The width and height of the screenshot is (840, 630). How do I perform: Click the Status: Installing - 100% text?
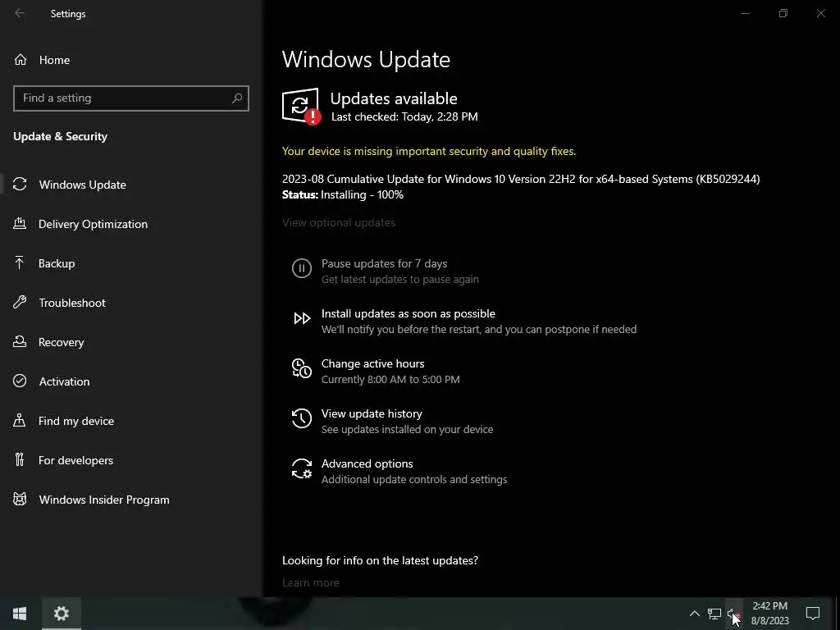coord(343,194)
